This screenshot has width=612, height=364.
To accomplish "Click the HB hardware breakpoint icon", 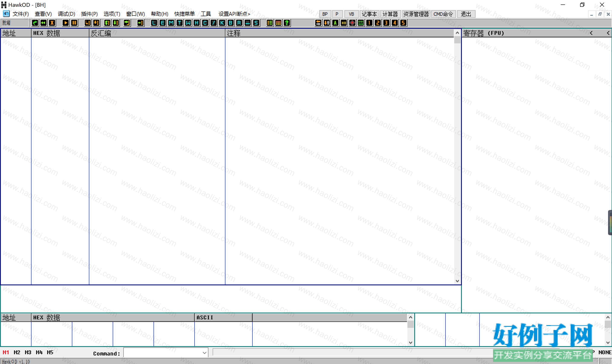I will [x=344, y=23].
